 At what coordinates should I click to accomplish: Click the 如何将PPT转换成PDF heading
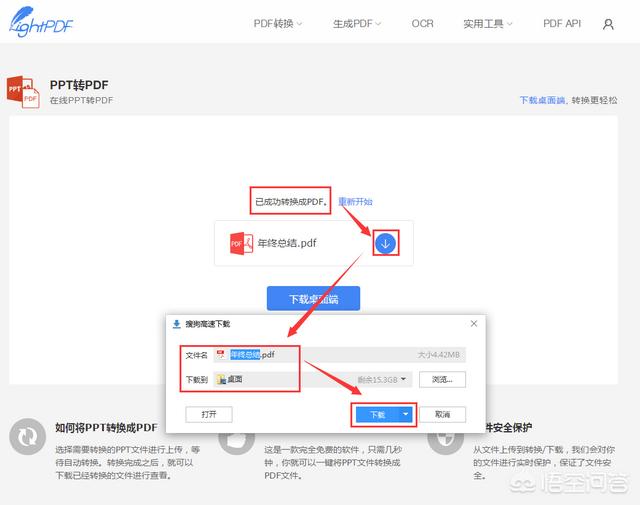[x=107, y=427]
